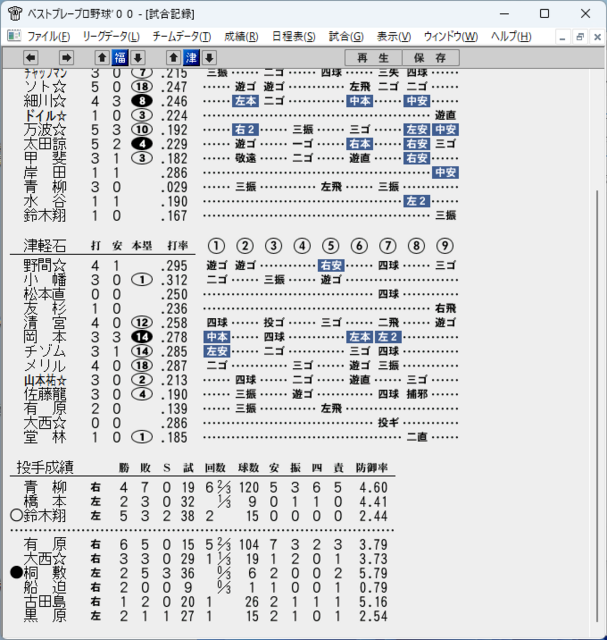Click チゾム's 左安 hit result

coord(217,351)
